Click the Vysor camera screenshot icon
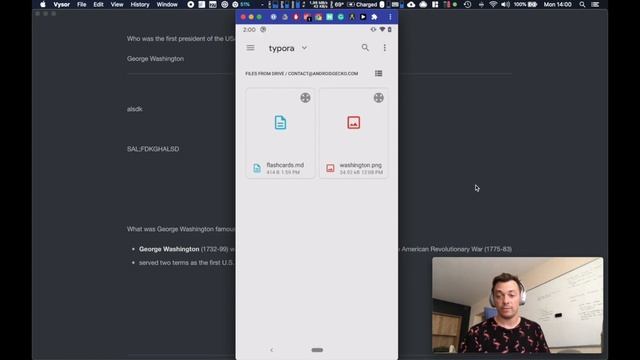Viewport: 640px width, 360px height. coord(318,17)
